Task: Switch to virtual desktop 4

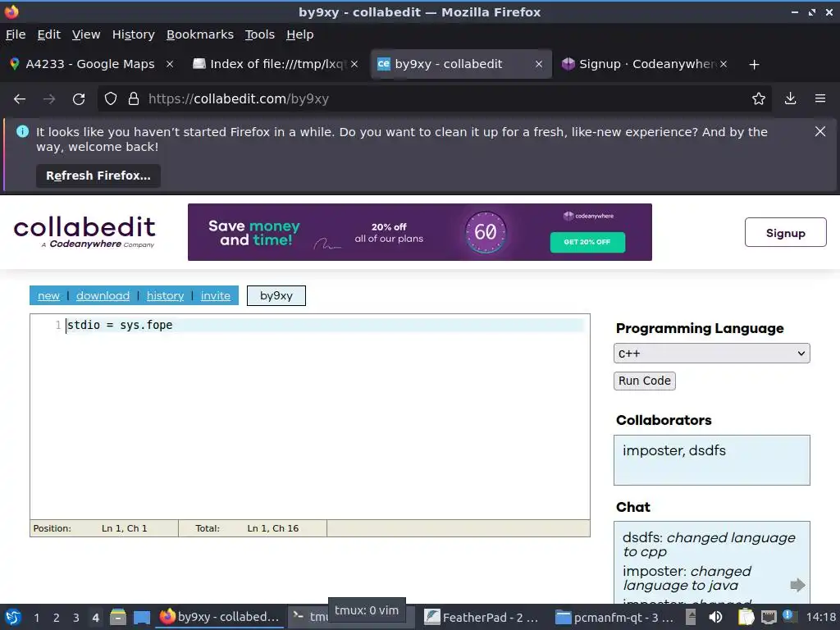Action: [95, 618]
